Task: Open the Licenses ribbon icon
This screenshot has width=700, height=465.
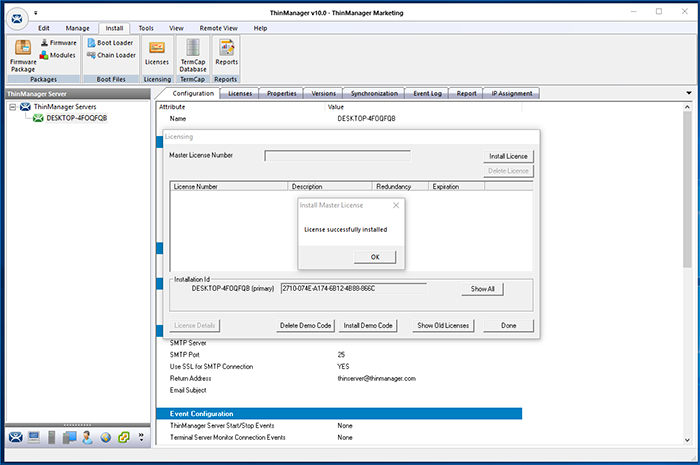Action: pos(157,53)
